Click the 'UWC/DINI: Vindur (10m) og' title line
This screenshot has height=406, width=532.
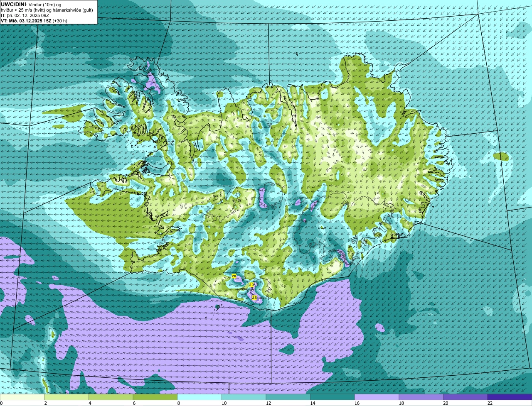pyautogui.click(x=31, y=4)
